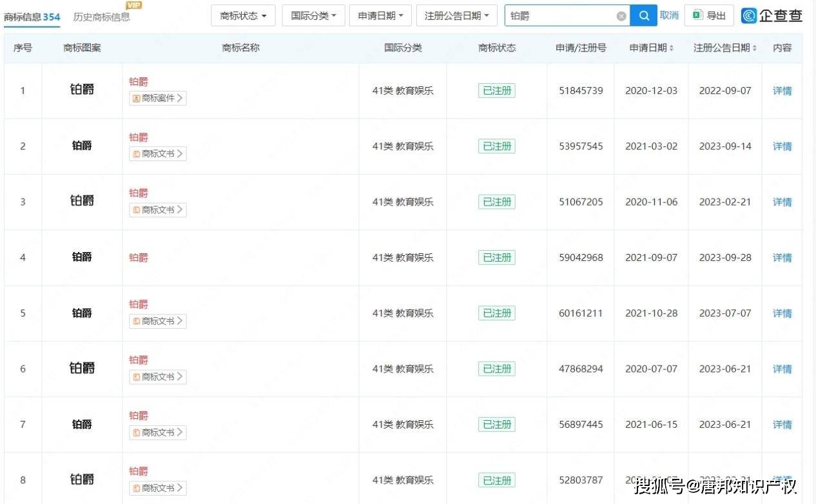Click the magnifier search button

tap(643, 15)
